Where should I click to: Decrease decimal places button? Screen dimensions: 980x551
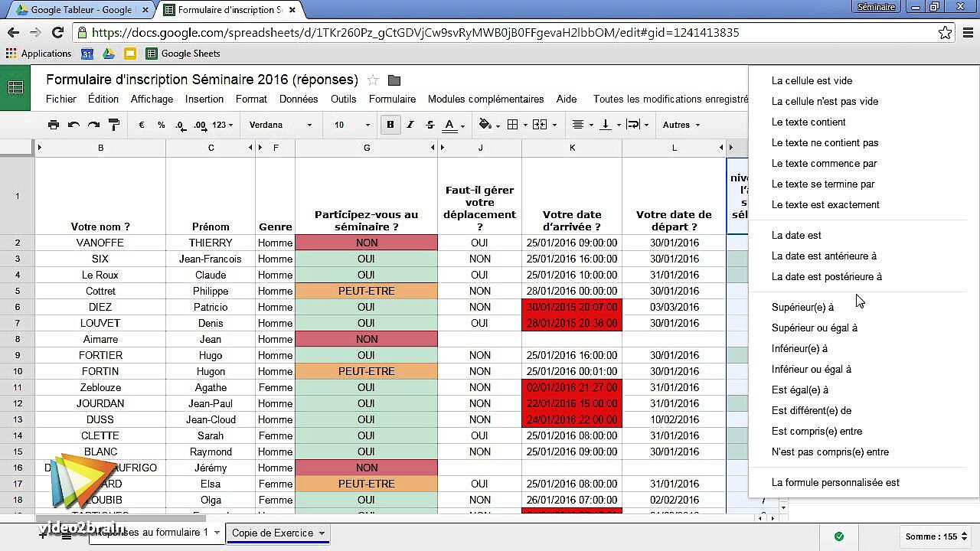180,125
